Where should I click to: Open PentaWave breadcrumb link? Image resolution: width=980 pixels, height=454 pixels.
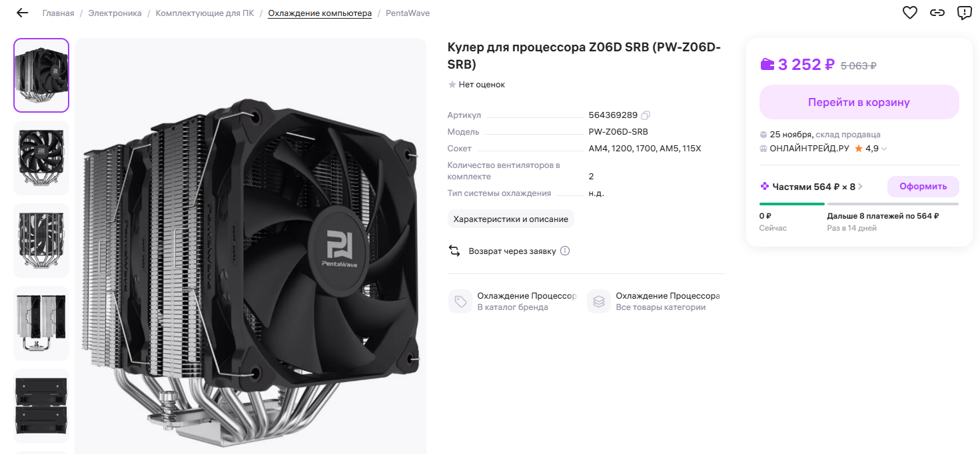pyautogui.click(x=408, y=13)
